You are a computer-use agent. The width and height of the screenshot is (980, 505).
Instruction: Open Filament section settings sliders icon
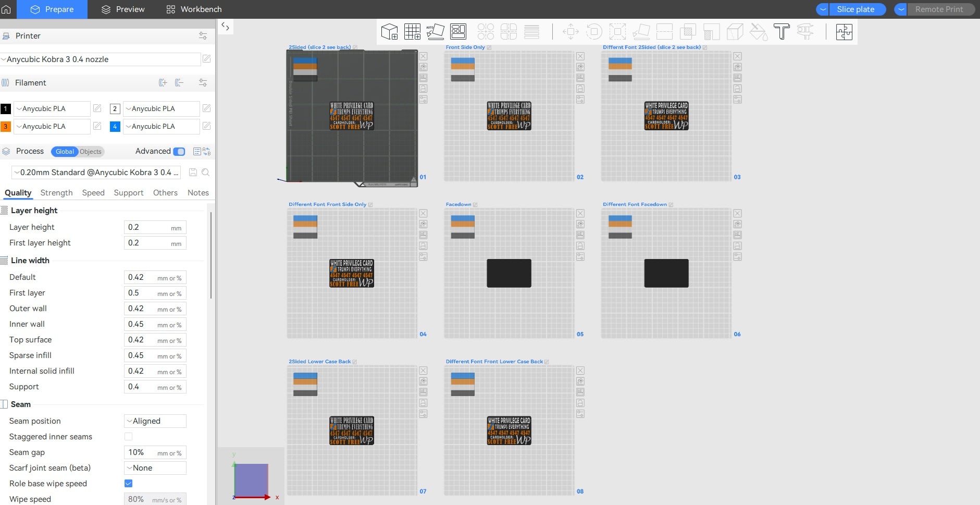[203, 82]
